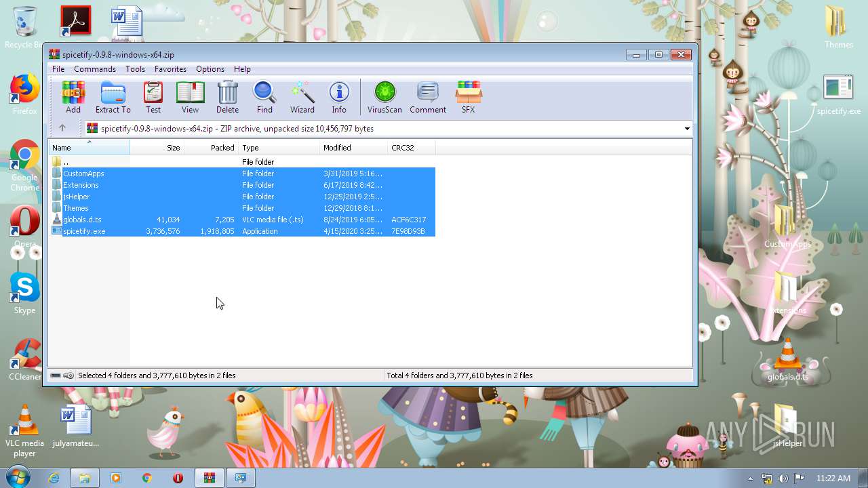Start VirusScan on the archive
868x488 pixels.
384,97
